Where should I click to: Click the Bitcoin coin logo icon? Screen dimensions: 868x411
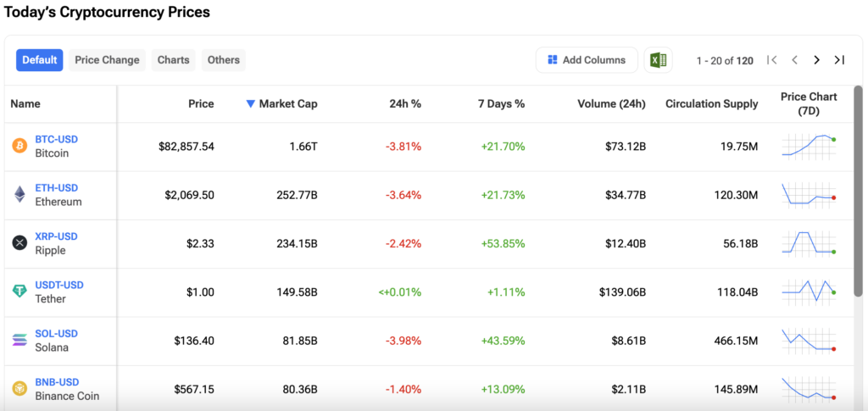coord(19,146)
